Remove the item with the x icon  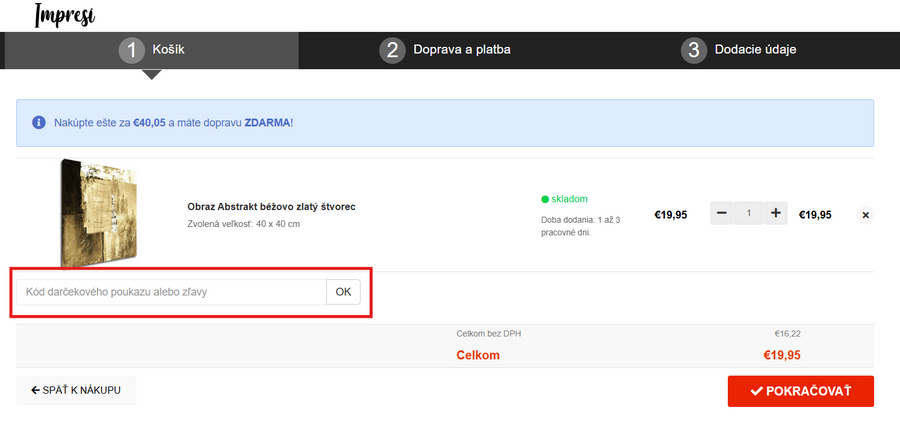click(x=865, y=215)
